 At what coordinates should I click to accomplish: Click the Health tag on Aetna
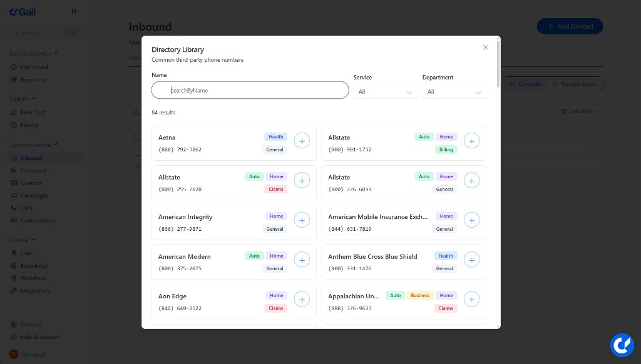coord(275,137)
